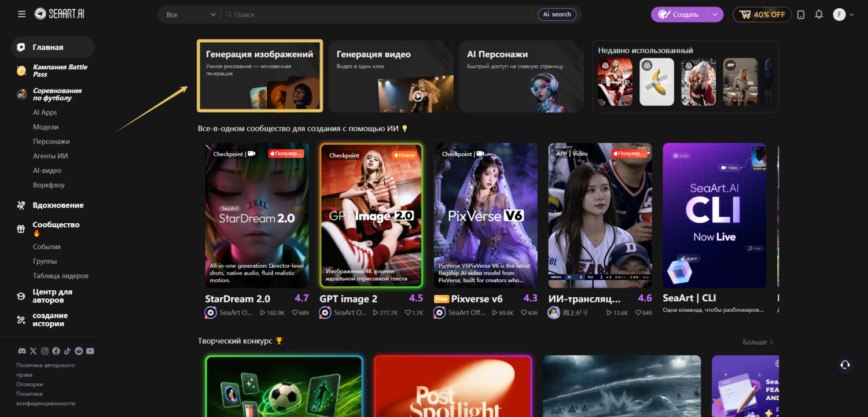868x417 pixels.
Task: Click the Создать button
Action: (680, 14)
